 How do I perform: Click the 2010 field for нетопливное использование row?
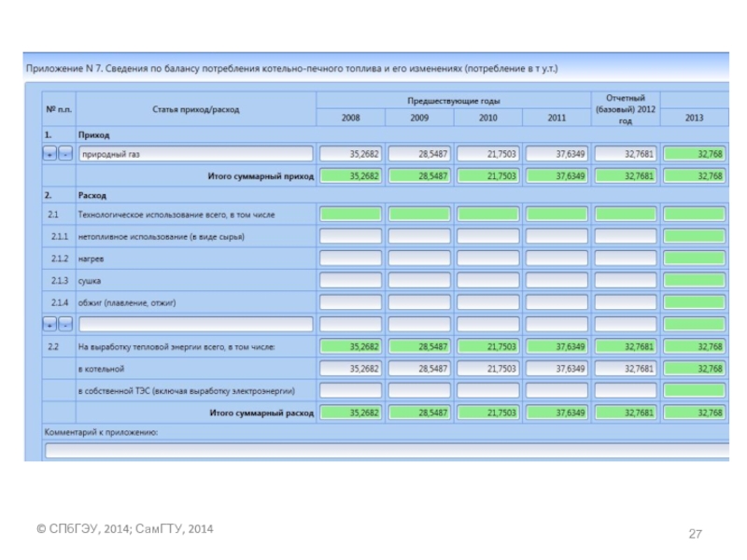coord(487,237)
